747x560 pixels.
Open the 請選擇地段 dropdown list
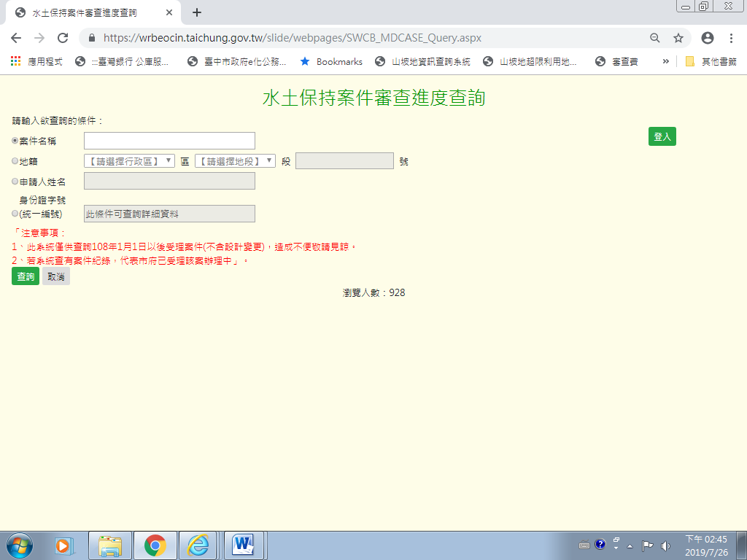(235, 161)
